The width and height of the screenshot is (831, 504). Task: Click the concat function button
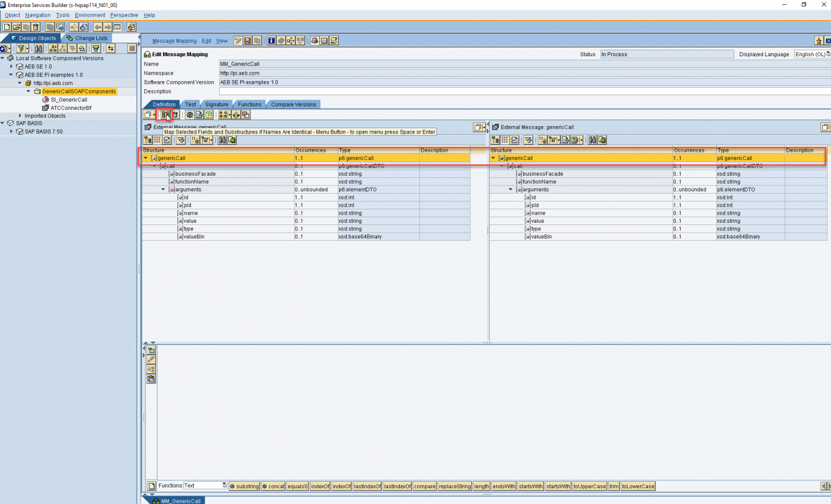(x=273, y=486)
